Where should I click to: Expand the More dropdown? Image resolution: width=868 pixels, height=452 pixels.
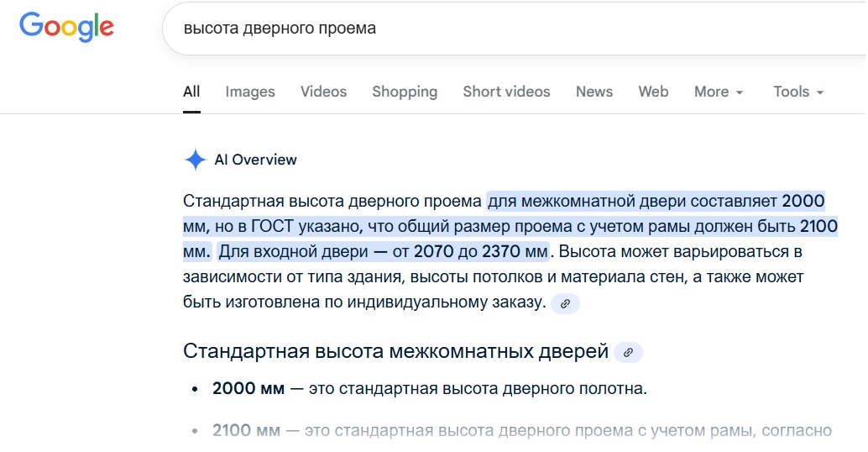coord(719,92)
